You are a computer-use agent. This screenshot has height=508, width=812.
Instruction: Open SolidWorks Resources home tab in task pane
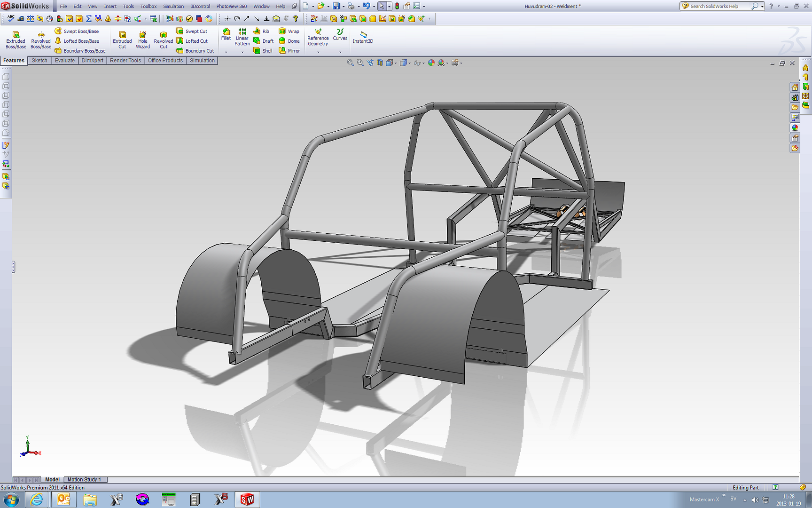[795, 87]
